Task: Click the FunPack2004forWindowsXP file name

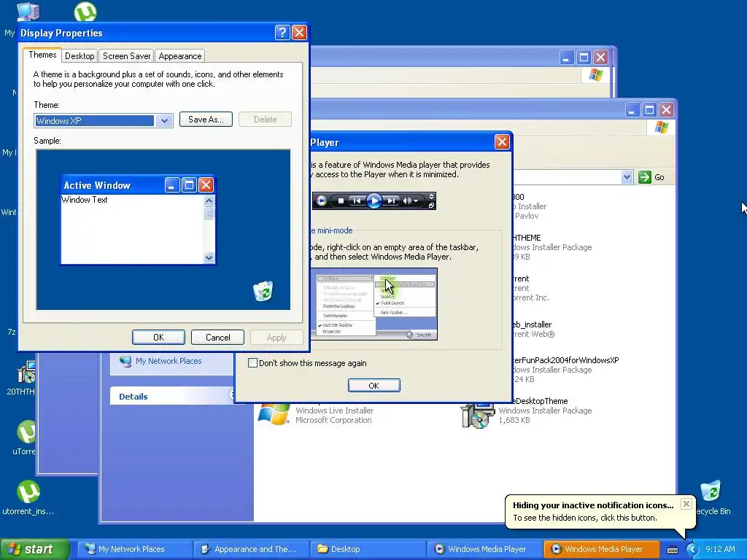Action: tap(565, 360)
